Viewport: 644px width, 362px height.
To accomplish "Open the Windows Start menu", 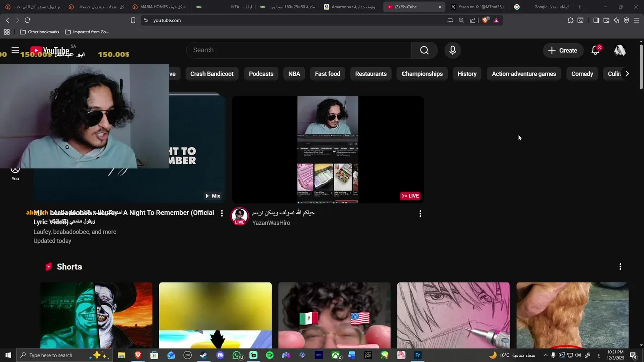I will click(x=8, y=355).
